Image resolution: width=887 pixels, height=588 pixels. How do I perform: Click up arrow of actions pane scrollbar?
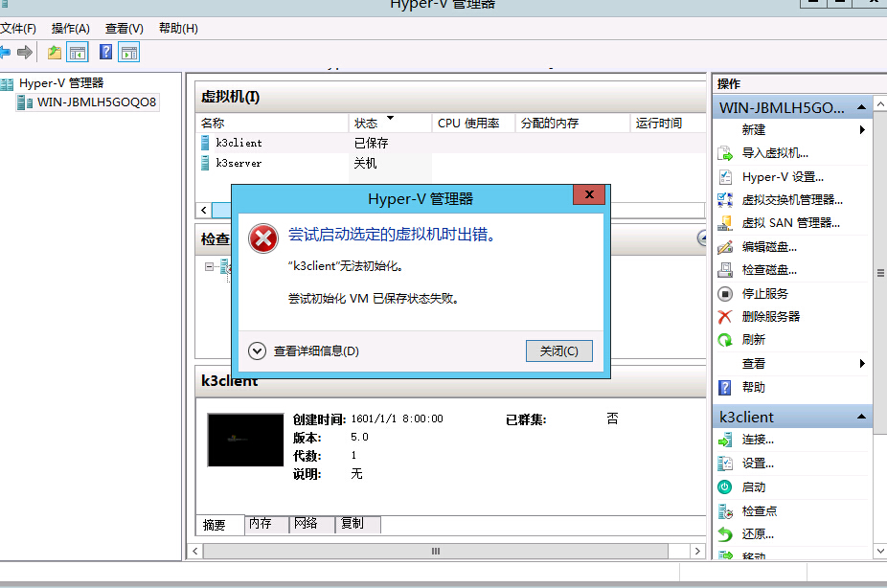880,104
